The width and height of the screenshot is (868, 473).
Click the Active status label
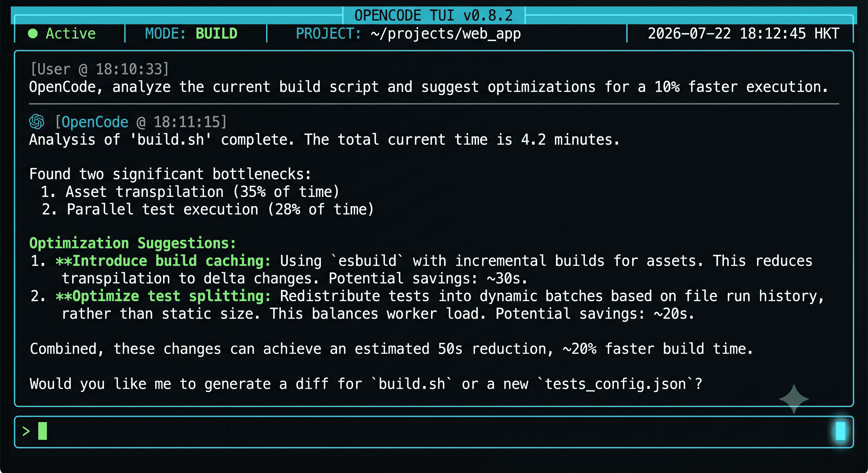point(71,34)
